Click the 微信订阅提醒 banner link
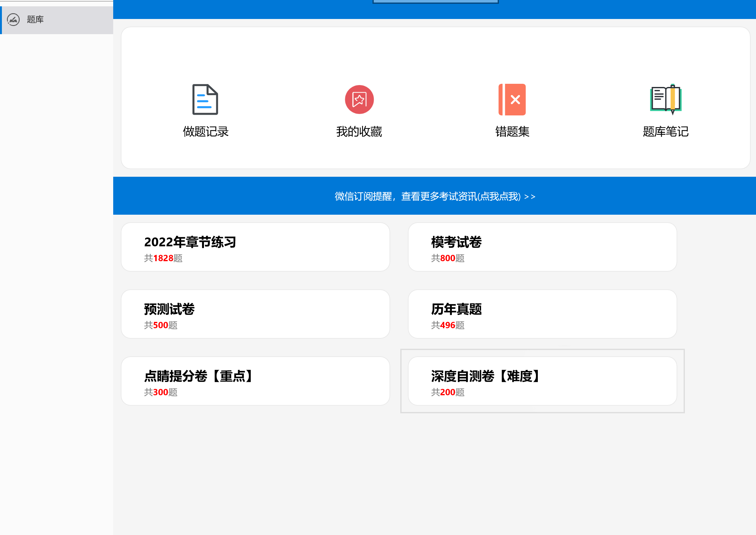This screenshot has width=756, height=535. 435,196
